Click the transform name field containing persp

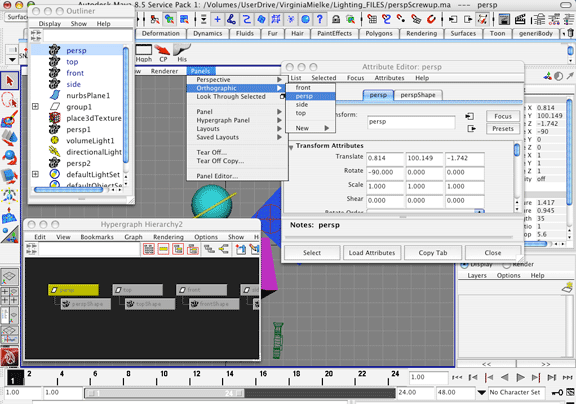click(411, 122)
